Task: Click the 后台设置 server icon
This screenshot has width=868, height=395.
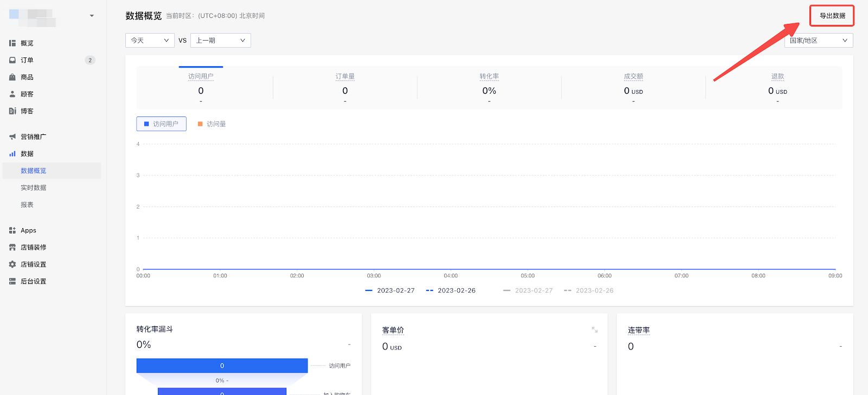Action: (x=12, y=281)
